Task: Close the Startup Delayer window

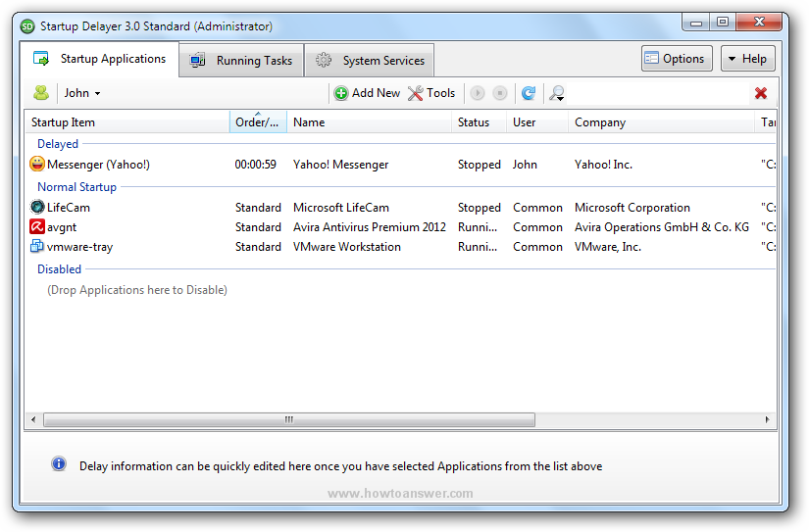Action: coord(759,23)
